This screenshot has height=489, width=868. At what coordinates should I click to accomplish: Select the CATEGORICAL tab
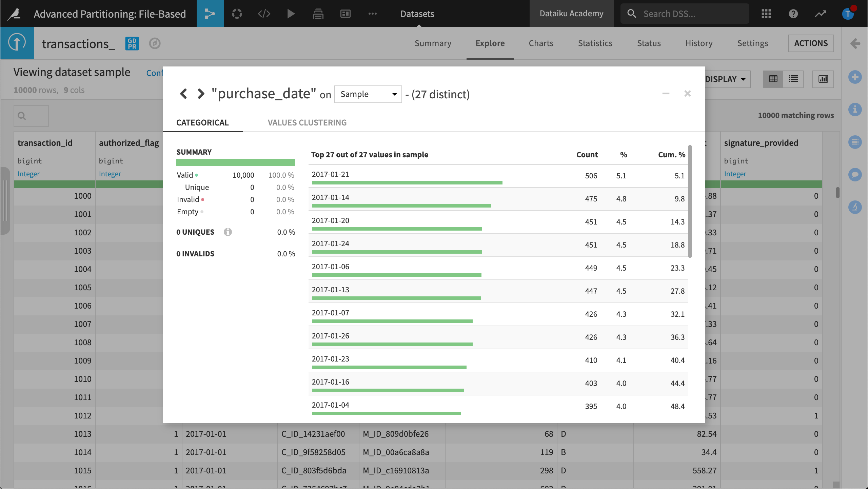(202, 122)
